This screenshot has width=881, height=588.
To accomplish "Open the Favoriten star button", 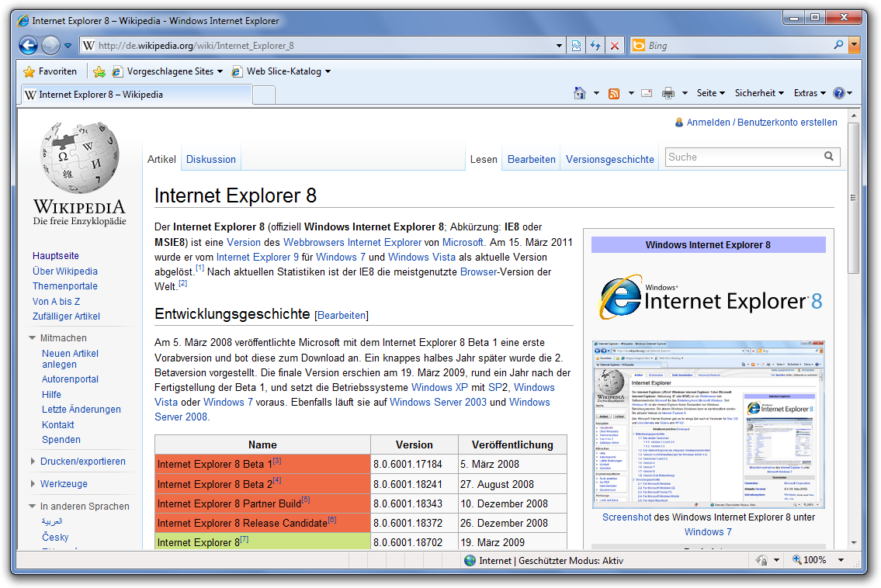I will click(x=50, y=71).
